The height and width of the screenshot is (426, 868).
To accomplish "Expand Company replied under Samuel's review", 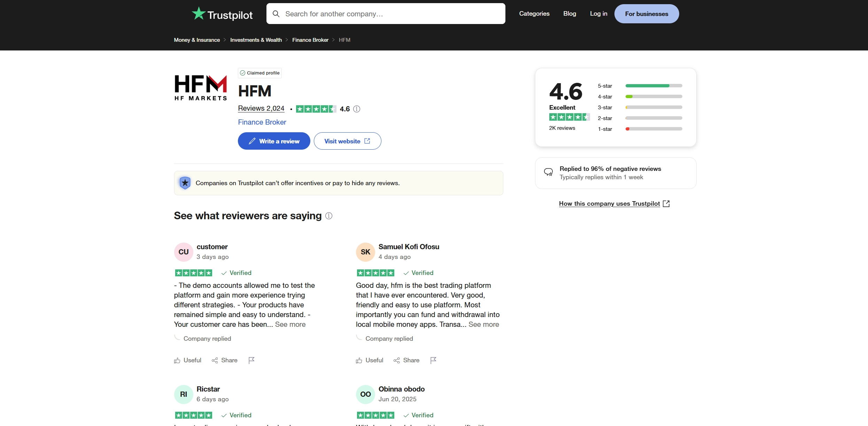I will [389, 339].
